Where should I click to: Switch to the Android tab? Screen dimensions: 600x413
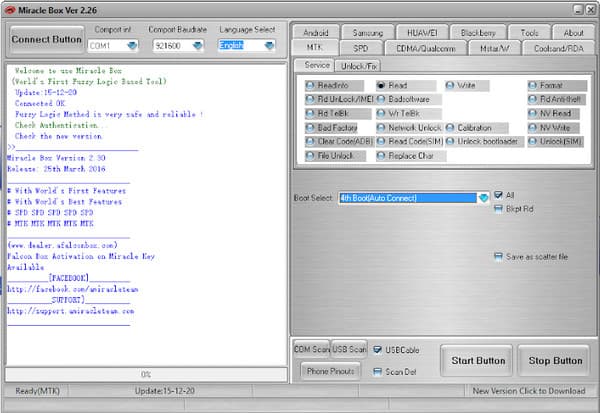(316, 33)
